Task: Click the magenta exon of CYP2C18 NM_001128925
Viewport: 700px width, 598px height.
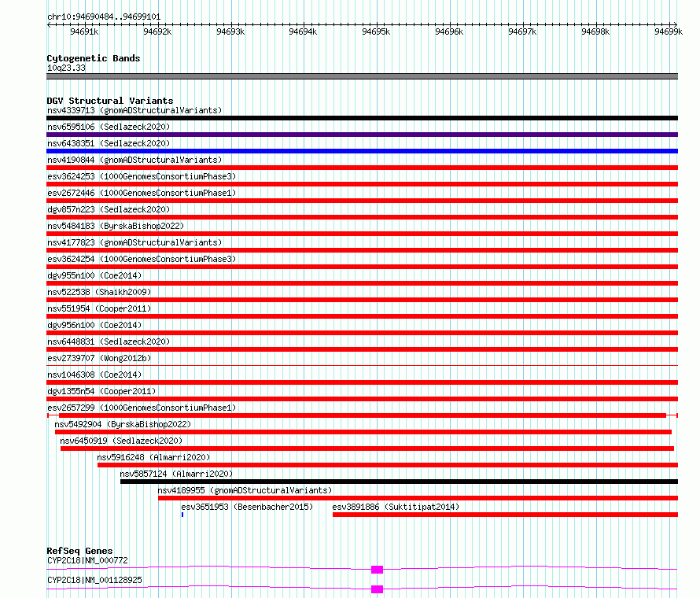Action: [x=378, y=589]
